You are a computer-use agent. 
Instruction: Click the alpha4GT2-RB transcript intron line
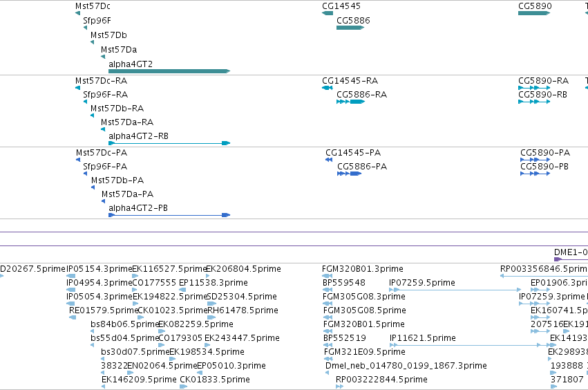pos(168,143)
